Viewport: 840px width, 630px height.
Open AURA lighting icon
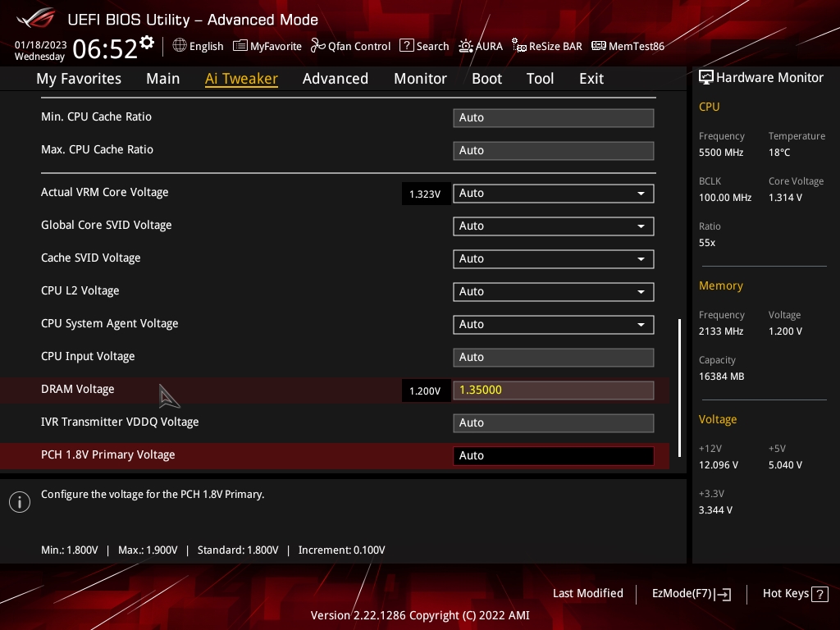(x=466, y=46)
